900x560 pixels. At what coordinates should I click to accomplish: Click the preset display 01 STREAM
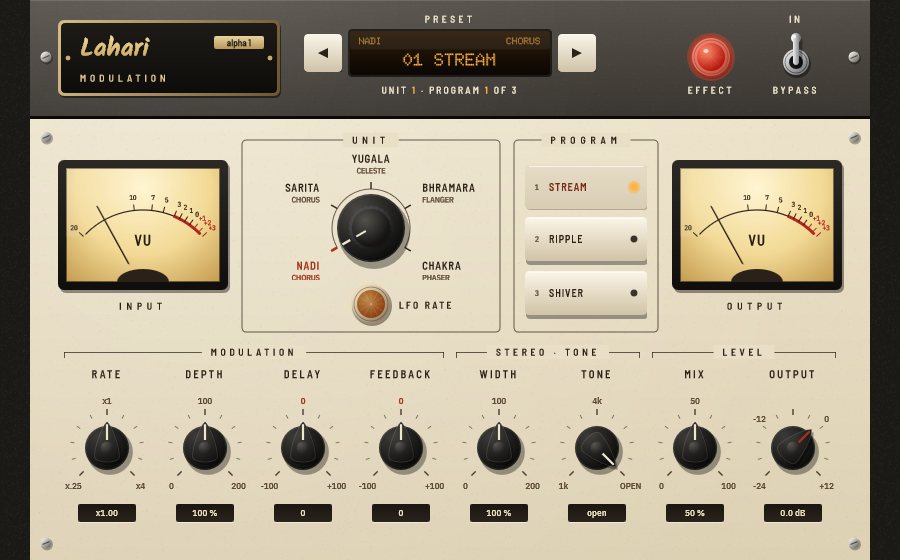point(449,53)
